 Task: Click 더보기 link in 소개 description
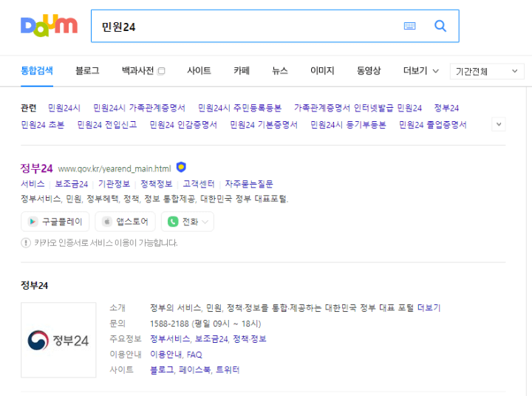[429, 308]
